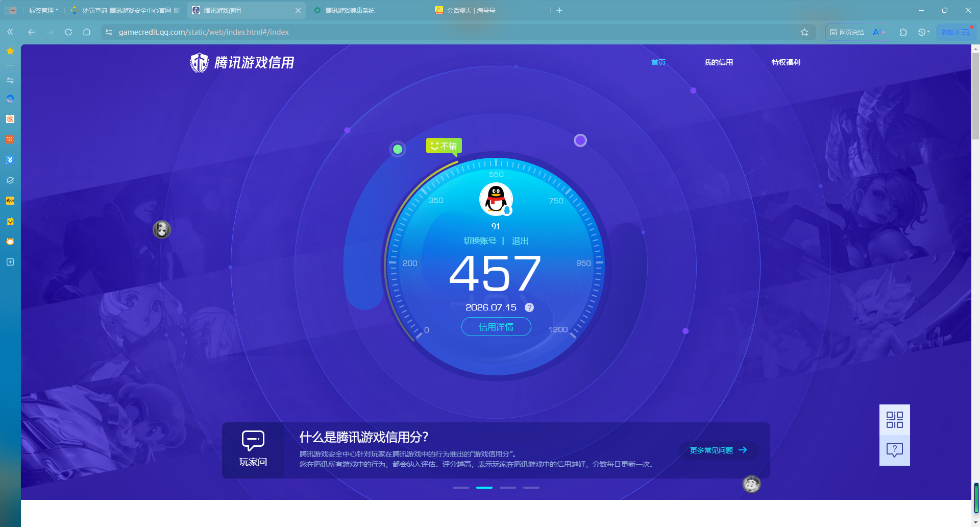The width and height of the screenshot is (980, 527).
Task: Go to browser home page
Action: tap(87, 32)
